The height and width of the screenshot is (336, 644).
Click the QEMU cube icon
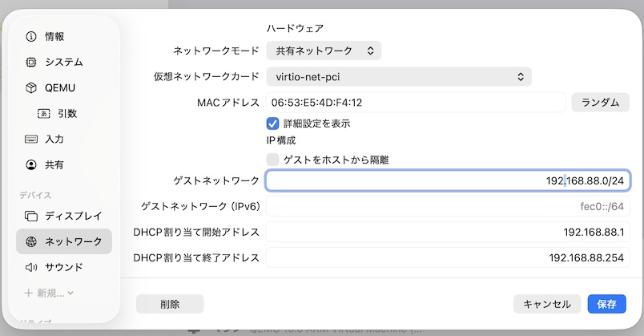31,88
